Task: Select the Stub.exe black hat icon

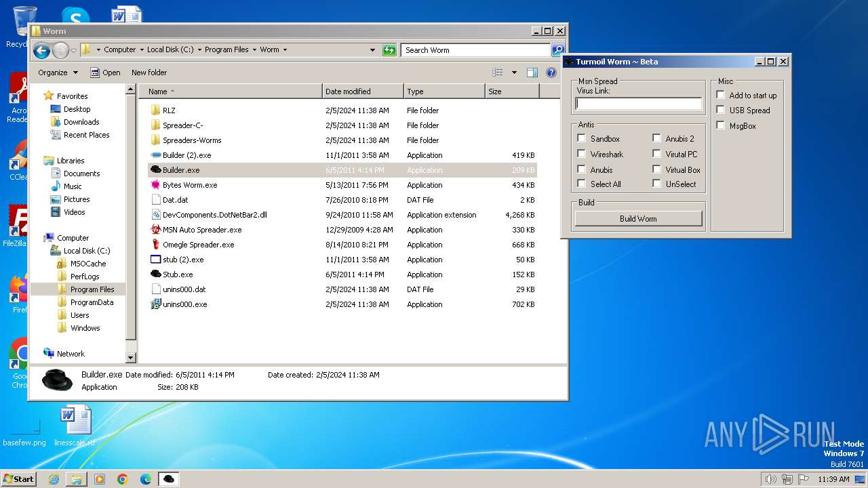Action: [x=155, y=274]
